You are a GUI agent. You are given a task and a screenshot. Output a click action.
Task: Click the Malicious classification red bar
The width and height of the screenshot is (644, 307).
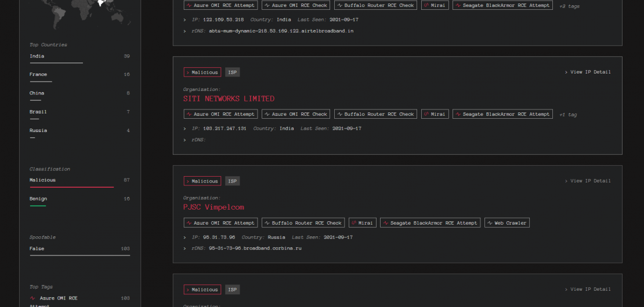[x=71, y=187]
